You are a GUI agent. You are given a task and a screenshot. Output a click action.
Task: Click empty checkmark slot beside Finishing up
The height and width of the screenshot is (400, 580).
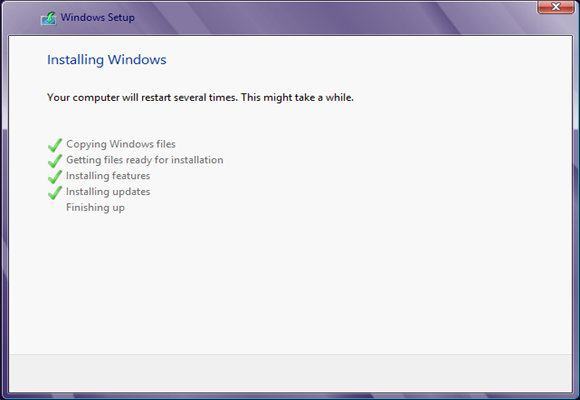click(55, 208)
